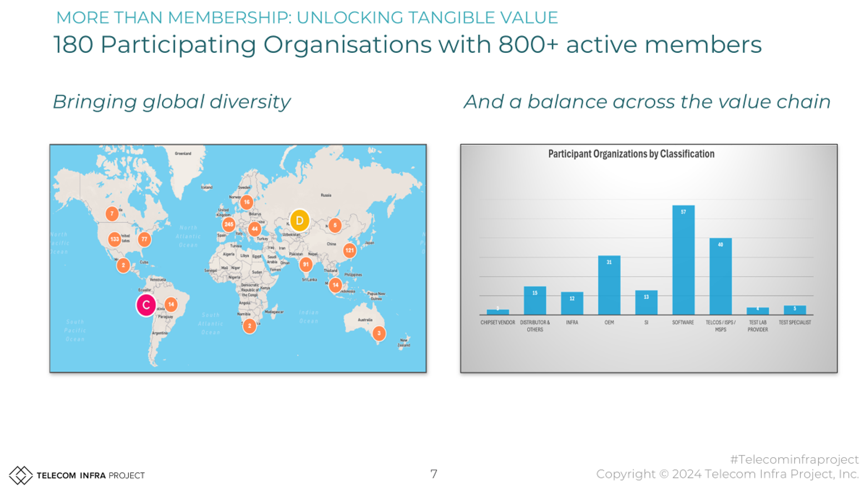Select the 77 cluster marker on the US East Coast
This screenshot has height=490, width=868.
(145, 239)
